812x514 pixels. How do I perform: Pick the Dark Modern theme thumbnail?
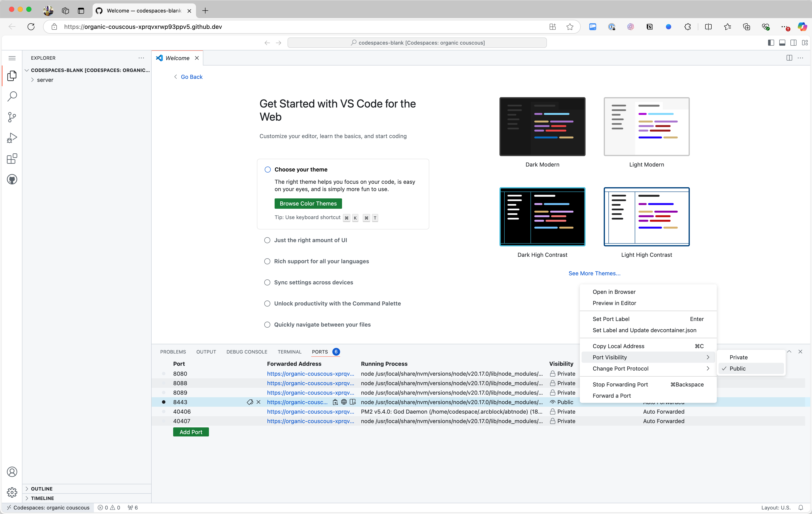pyautogui.click(x=542, y=127)
